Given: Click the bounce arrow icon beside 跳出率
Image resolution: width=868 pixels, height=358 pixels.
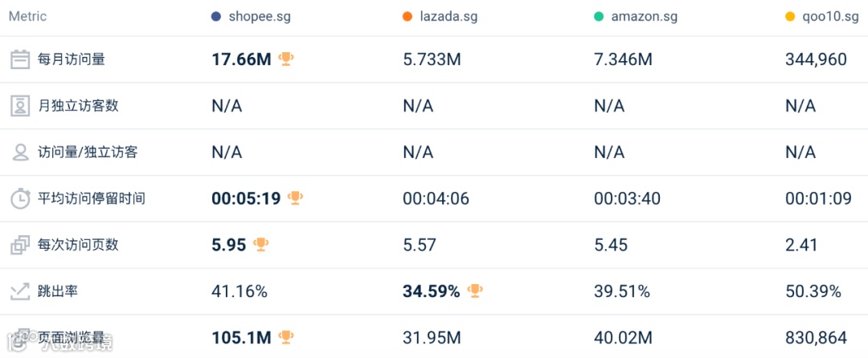Looking at the screenshot, I should (x=20, y=291).
